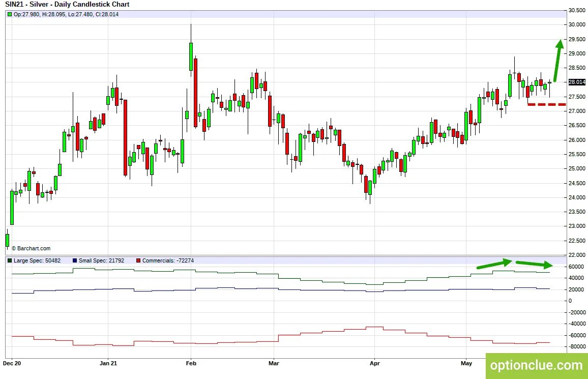The width and height of the screenshot is (588, 379).
Task: Click the Small Spec navy blue swatch
Action: coord(75,260)
